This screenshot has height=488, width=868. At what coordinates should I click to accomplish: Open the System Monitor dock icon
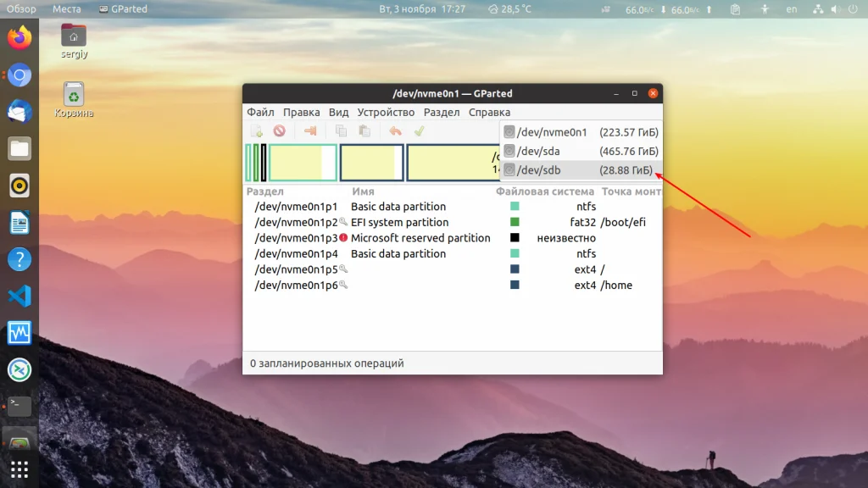19,333
